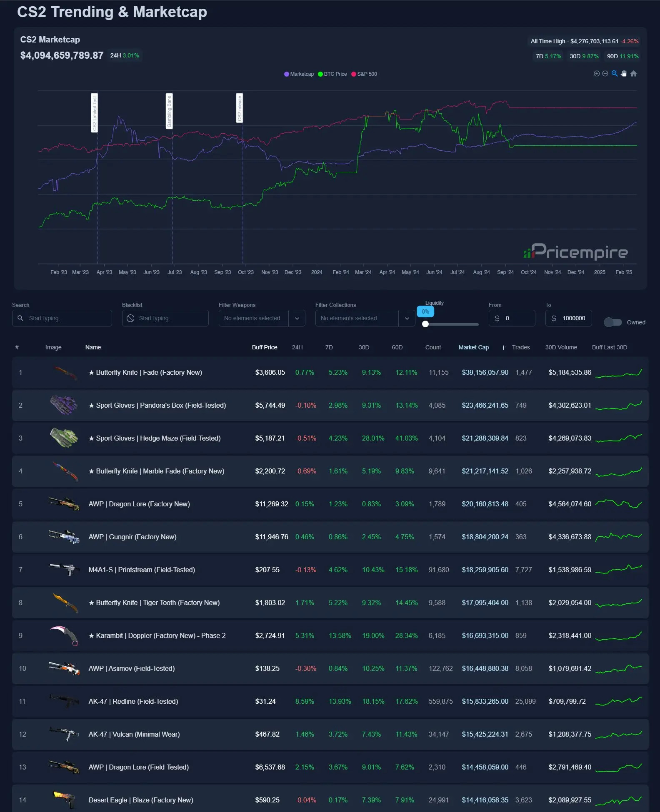Click the To price field
This screenshot has width=660, height=812.
[568, 318]
